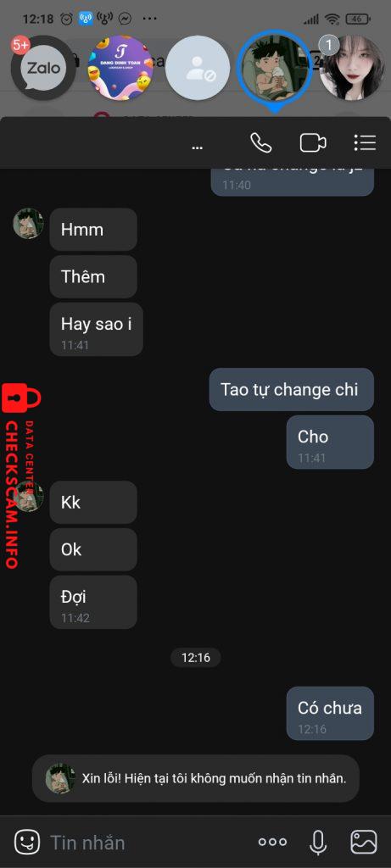
Task: Open the chat options list icon
Action: tap(365, 142)
